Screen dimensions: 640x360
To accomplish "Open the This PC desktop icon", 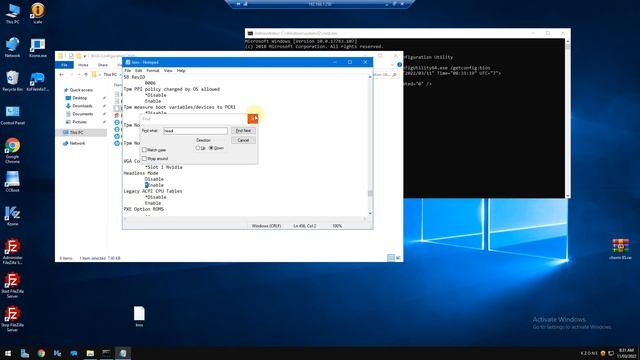I will 12,13.
